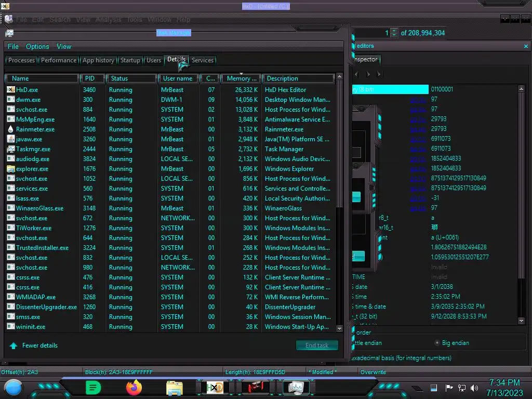Sort by the Name column header
The image size is (532, 399).
[x=42, y=78]
